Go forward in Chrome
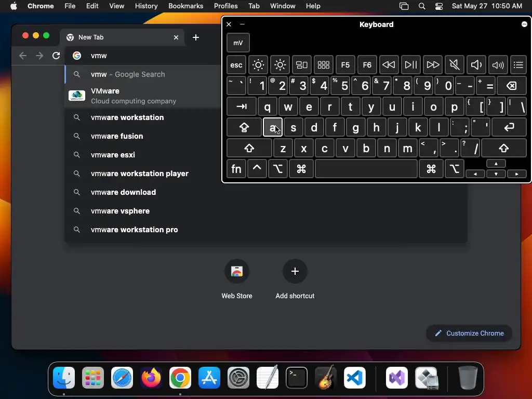The height and width of the screenshot is (399, 532). [x=39, y=56]
